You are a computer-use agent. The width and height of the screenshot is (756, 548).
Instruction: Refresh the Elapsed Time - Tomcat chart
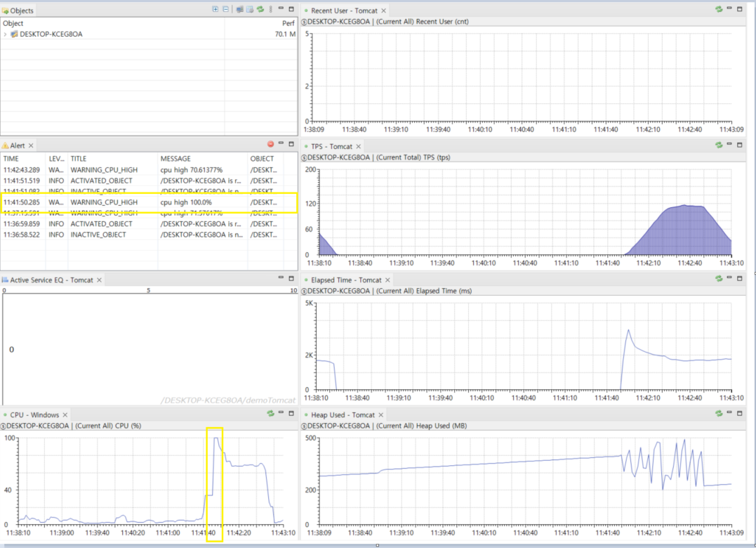pyautogui.click(x=718, y=278)
